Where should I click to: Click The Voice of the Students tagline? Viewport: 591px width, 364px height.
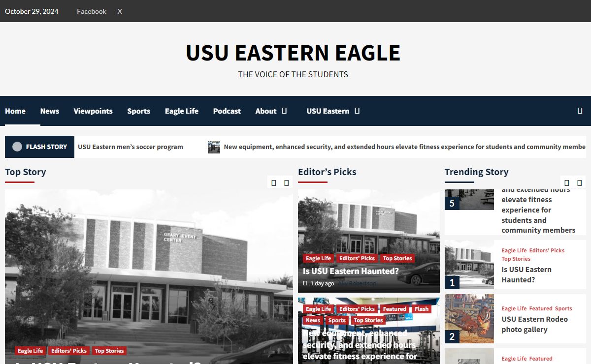293,74
